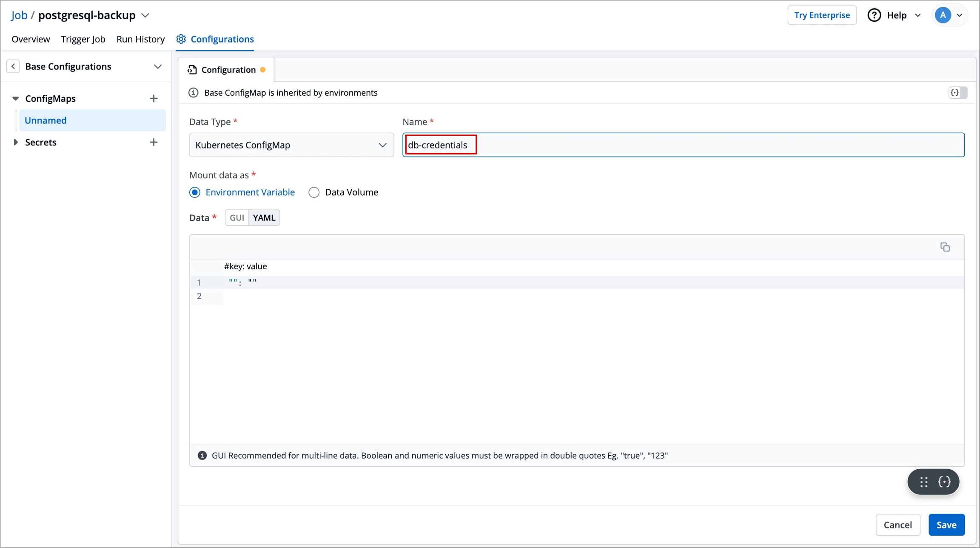The width and height of the screenshot is (980, 548).
Task: Go to the Run History tab
Action: coord(140,39)
